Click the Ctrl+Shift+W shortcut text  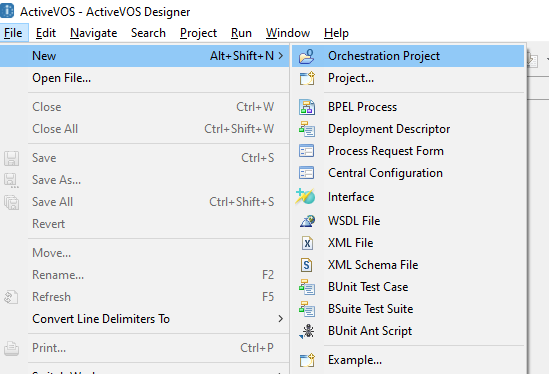click(x=239, y=129)
